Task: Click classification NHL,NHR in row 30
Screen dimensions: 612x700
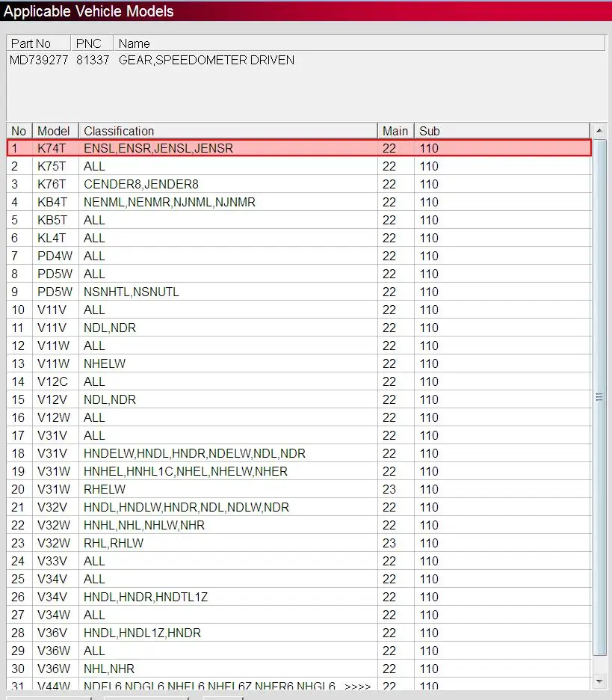Action: tap(109, 669)
